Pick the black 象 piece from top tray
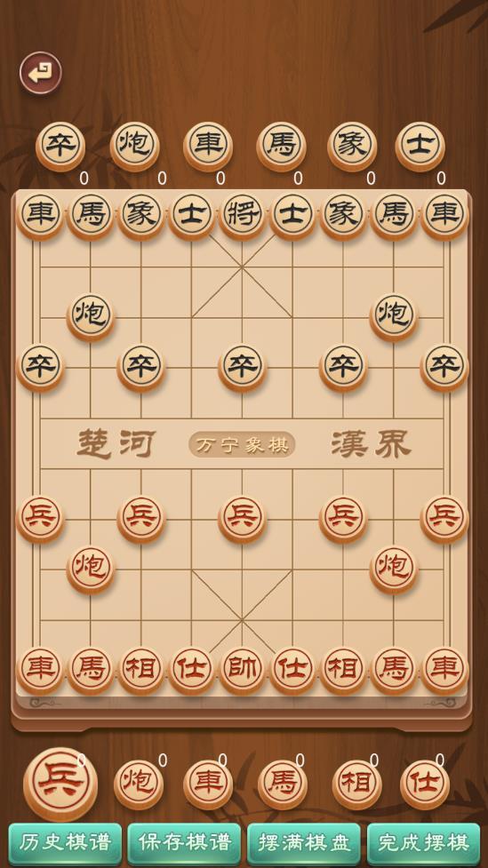This screenshot has height=868, width=488. click(352, 146)
